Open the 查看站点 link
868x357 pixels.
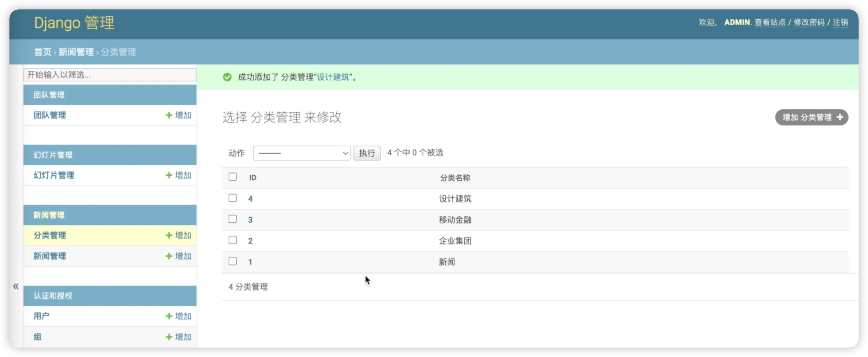tap(770, 22)
